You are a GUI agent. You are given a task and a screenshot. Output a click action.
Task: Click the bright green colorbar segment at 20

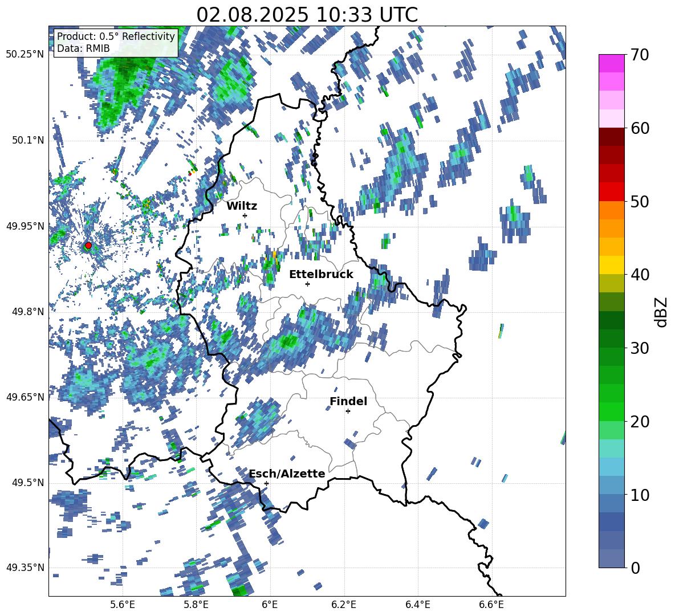(611, 411)
